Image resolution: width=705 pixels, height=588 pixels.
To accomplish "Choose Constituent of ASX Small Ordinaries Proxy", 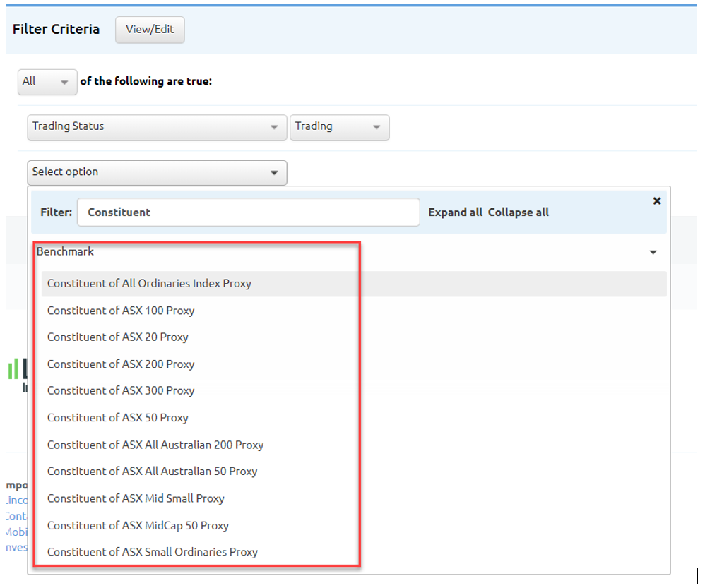I will point(153,552).
